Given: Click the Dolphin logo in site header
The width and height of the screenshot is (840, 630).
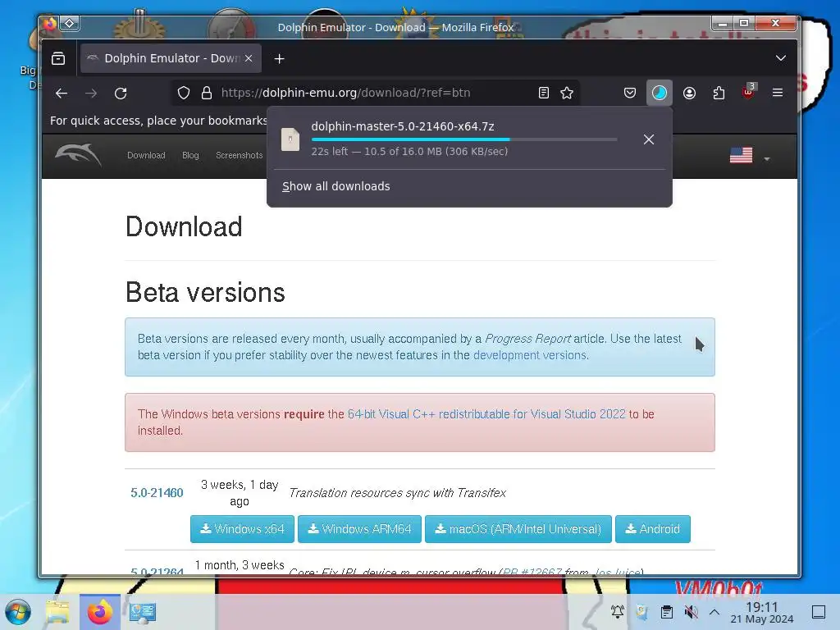Looking at the screenshot, I should pos(78,155).
